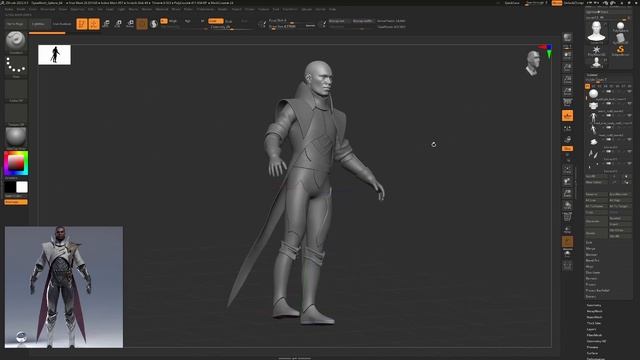Open the Preferences menu
640x360 pixels.
point(205,9)
